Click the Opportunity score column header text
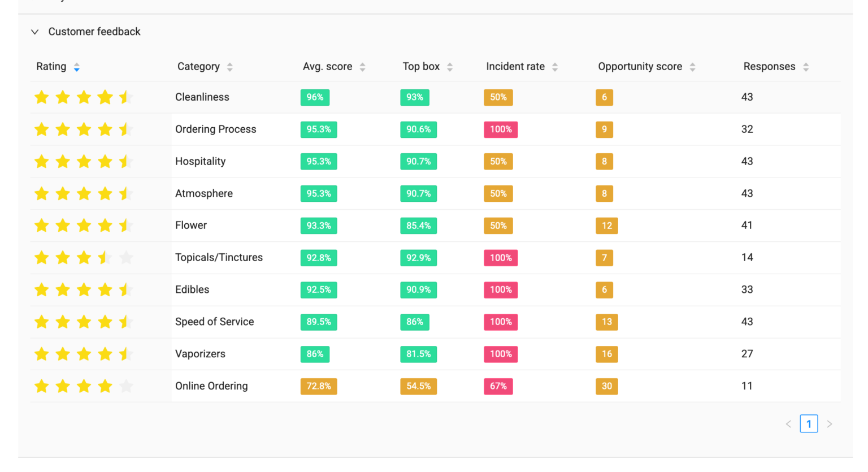The height and width of the screenshot is (472, 868). (640, 67)
